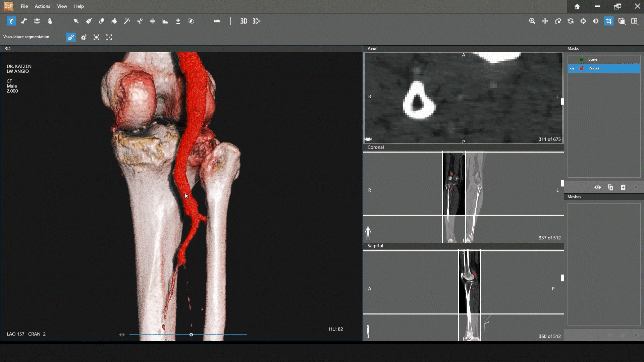This screenshot has width=644, height=362.
Task: Click the Sagittal view title bar
Action: 463,246
